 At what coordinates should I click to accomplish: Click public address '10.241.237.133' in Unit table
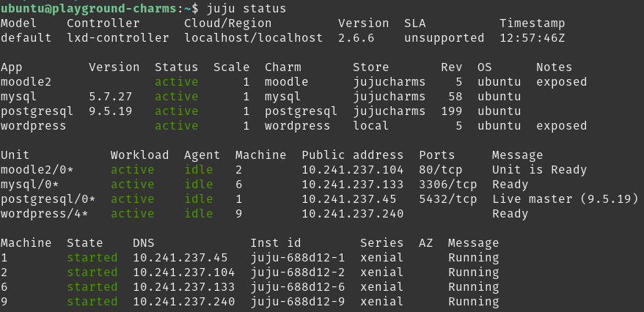pos(353,185)
